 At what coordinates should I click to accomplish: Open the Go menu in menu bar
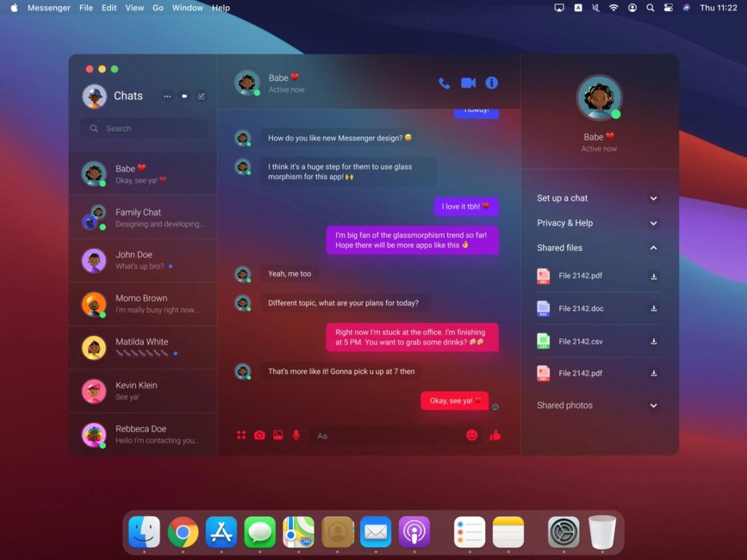158,8
